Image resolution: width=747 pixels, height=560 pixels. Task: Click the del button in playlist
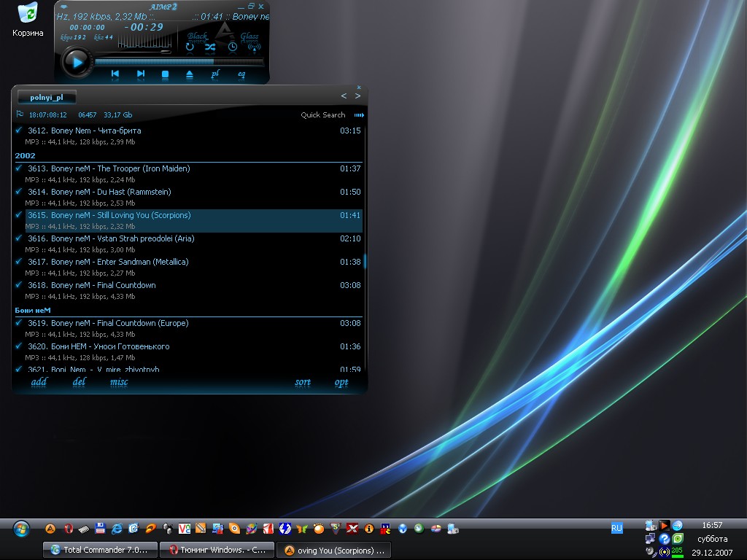pyautogui.click(x=80, y=382)
